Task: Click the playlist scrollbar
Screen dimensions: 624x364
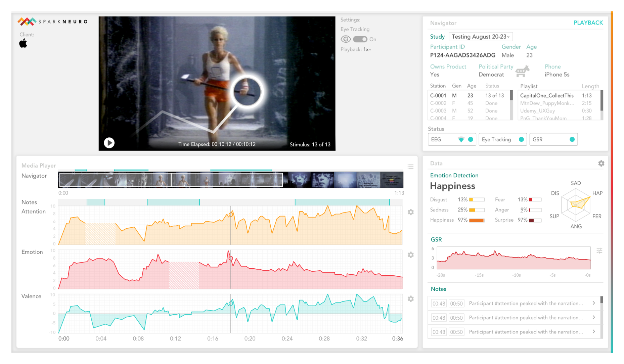Action: tap(601, 100)
